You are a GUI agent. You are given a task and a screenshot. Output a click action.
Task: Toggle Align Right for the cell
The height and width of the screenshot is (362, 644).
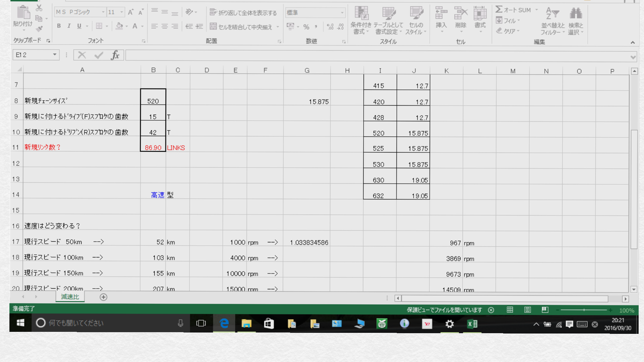(176, 27)
